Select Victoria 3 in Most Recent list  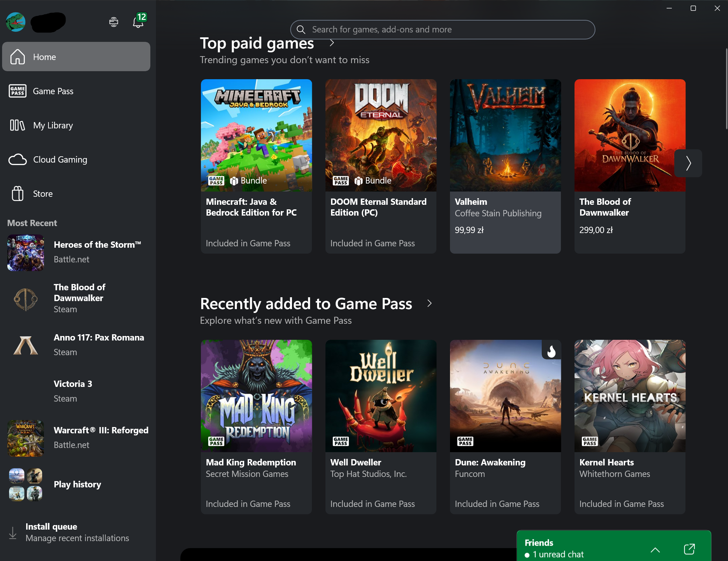77,391
